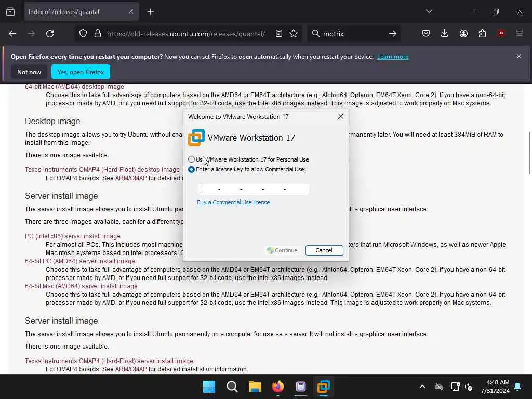Dismiss the Firefox startup notification bar
Screen dimensions: 532x399
coord(519,56)
